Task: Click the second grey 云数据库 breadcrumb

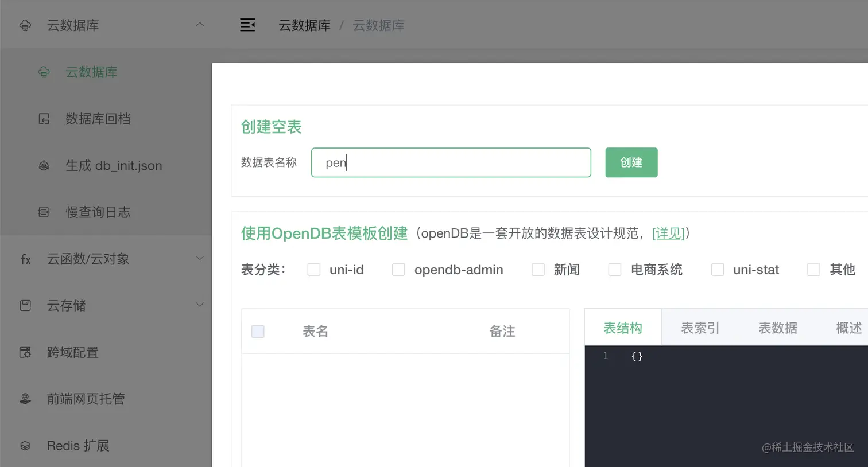Action: point(378,25)
